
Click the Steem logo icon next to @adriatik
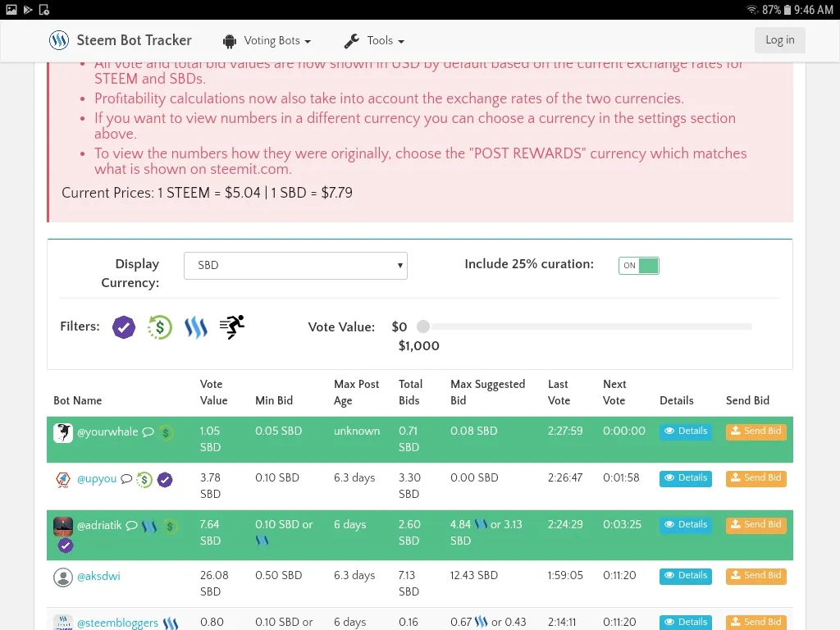point(149,527)
